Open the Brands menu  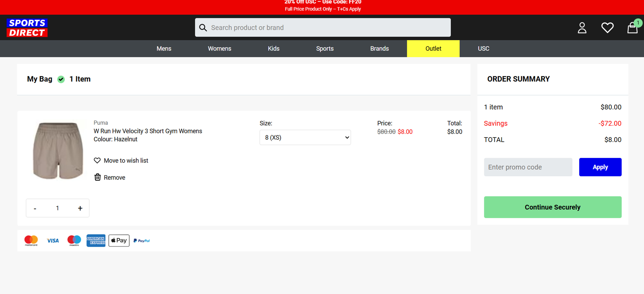pyautogui.click(x=379, y=48)
